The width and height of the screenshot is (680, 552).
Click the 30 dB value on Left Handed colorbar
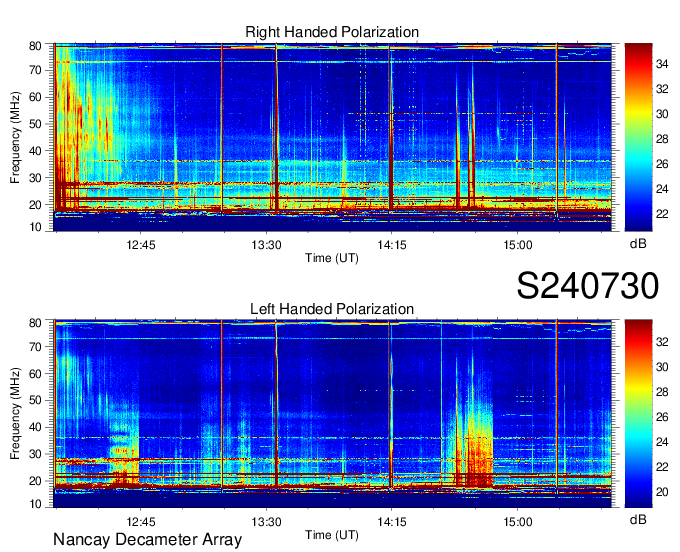pos(662,367)
